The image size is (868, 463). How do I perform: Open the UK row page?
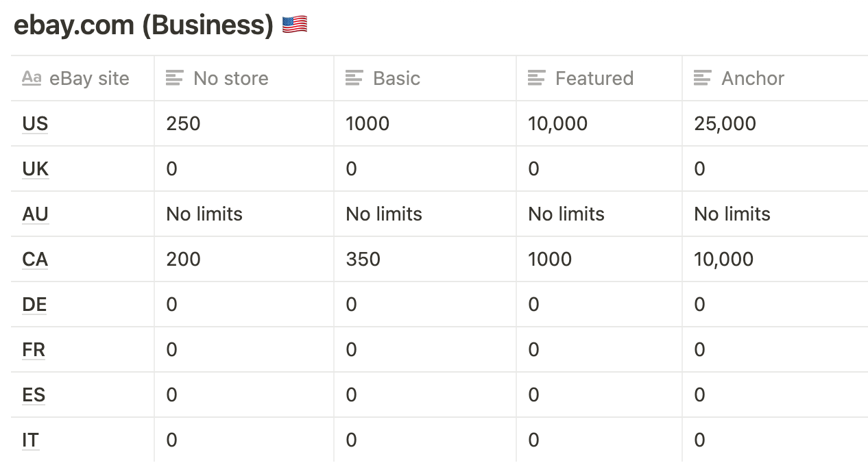tap(36, 168)
